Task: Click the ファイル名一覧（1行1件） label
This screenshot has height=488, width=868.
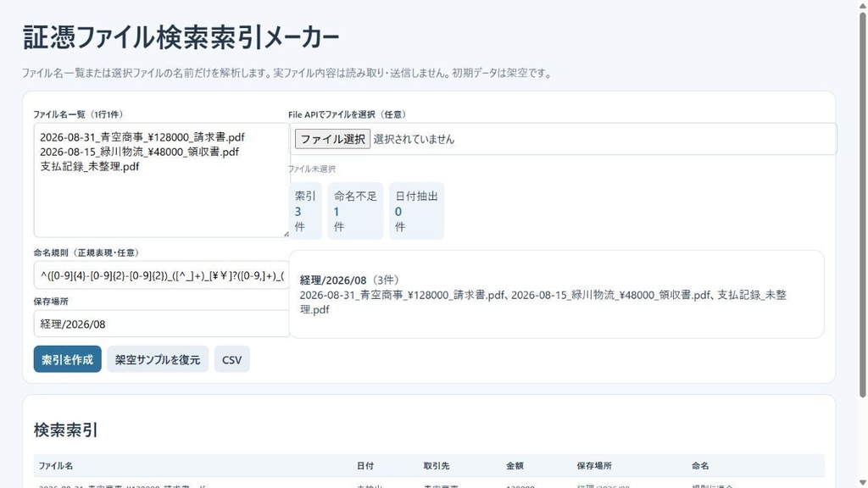Action: point(78,114)
